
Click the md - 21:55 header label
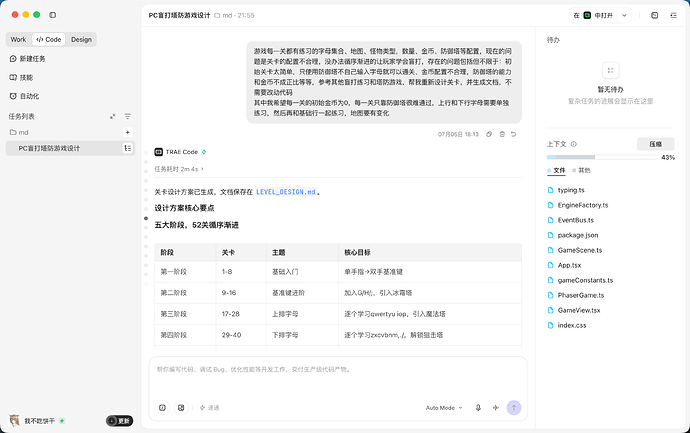tap(235, 15)
